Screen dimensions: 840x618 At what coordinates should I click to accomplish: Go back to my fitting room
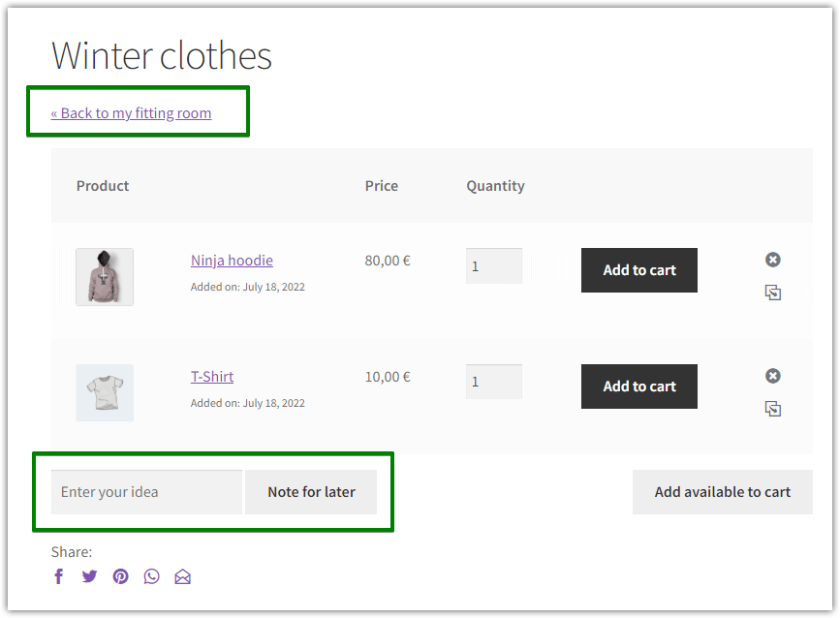[x=131, y=113]
